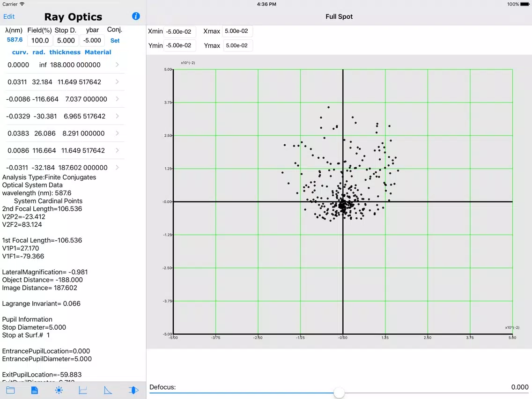Edit the Xmax field
This screenshot has height=399, width=532.
(237, 31)
